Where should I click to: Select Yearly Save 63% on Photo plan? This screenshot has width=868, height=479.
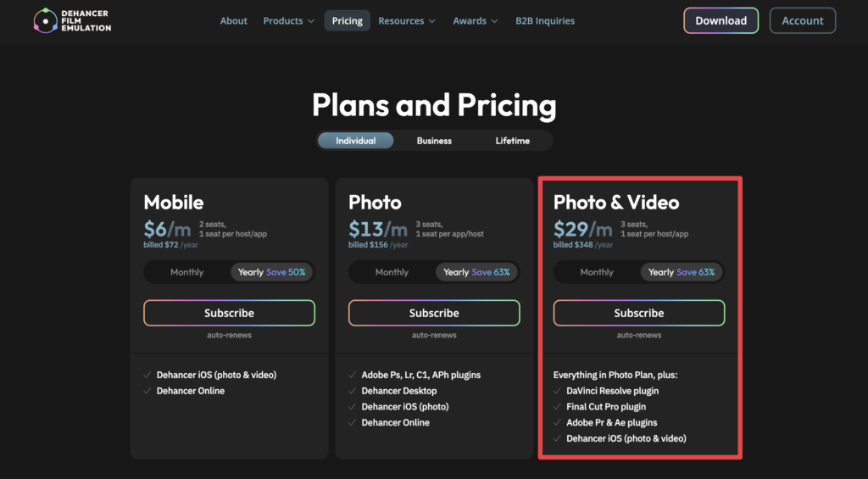[476, 272]
